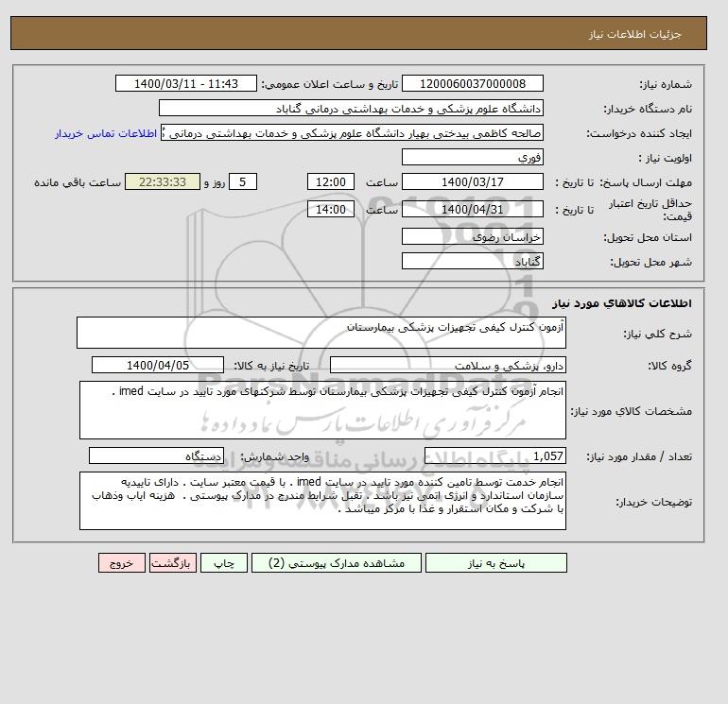Click delivery province field خراسان رضوی
Viewport: 728px width, 704px height.
pyautogui.click(x=472, y=236)
